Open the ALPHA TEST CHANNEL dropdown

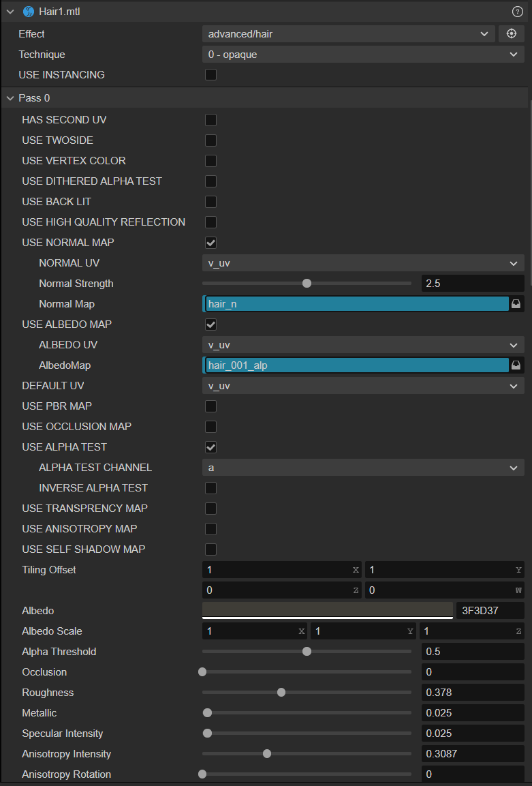363,468
